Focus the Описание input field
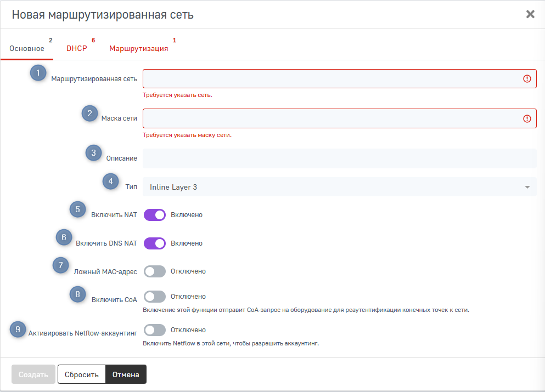Image resolution: width=545 pixels, height=392 pixels. (x=339, y=158)
